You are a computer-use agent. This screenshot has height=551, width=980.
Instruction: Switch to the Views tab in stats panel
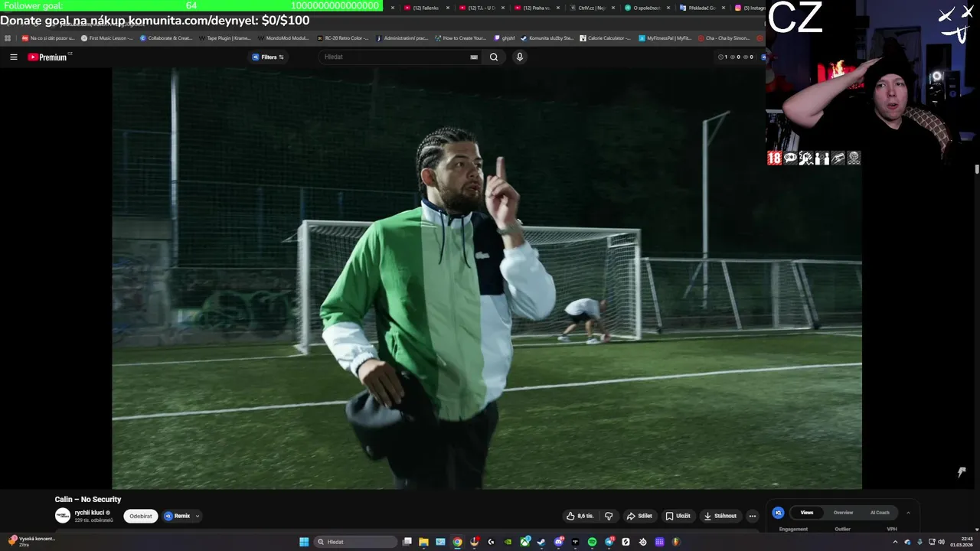[807, 513]
